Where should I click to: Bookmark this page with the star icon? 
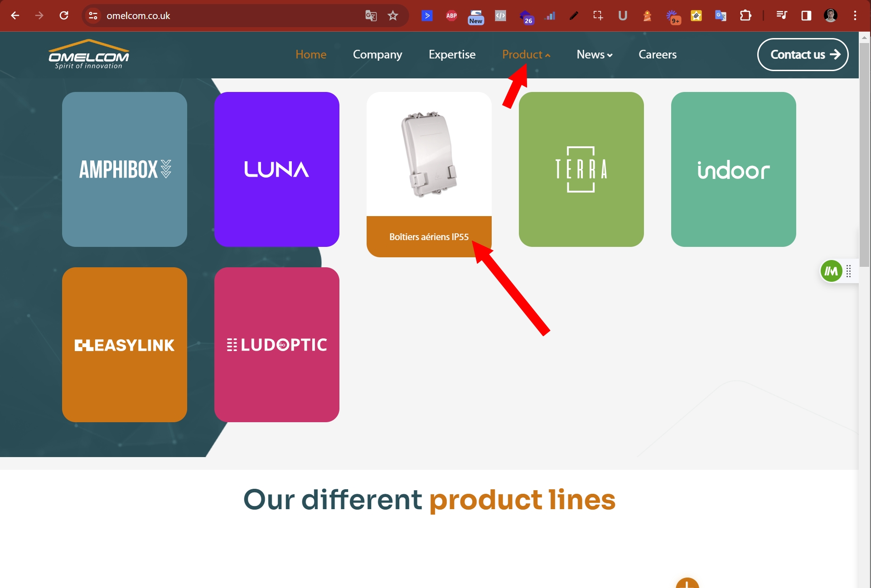point(393,16)
